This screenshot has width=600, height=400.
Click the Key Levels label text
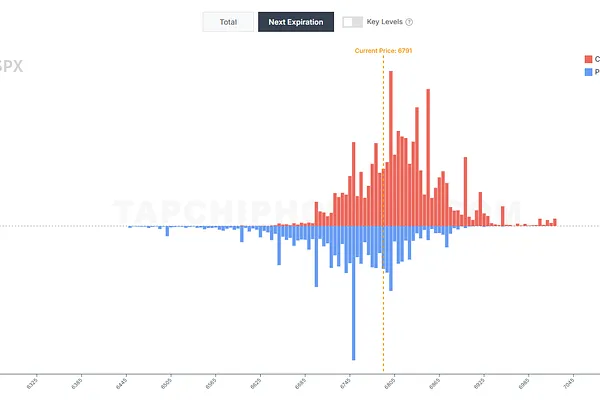pos(385,22)
